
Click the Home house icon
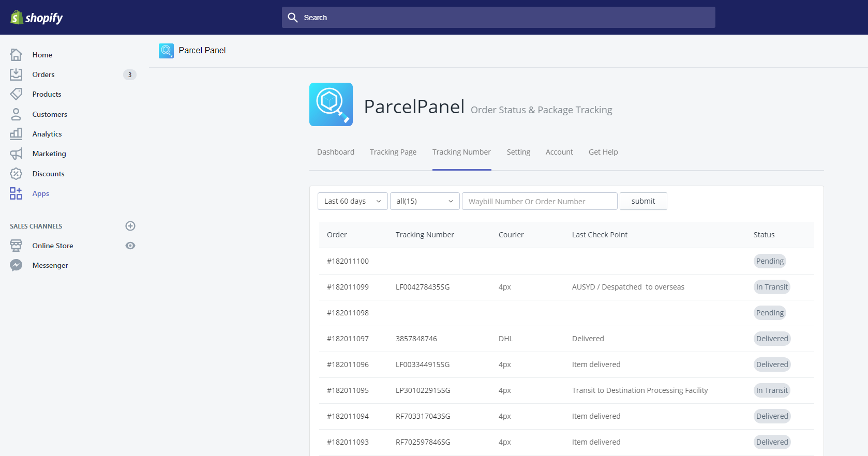(16, 55)
